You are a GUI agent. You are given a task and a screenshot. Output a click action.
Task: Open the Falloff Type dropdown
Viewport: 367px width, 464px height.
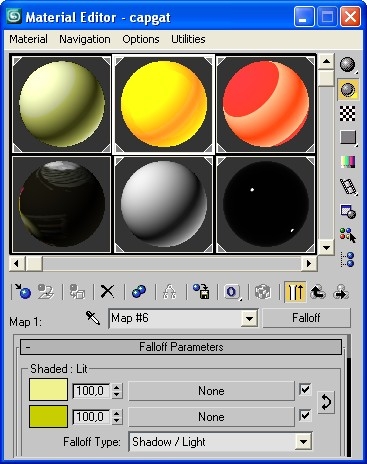pos(304,442)
